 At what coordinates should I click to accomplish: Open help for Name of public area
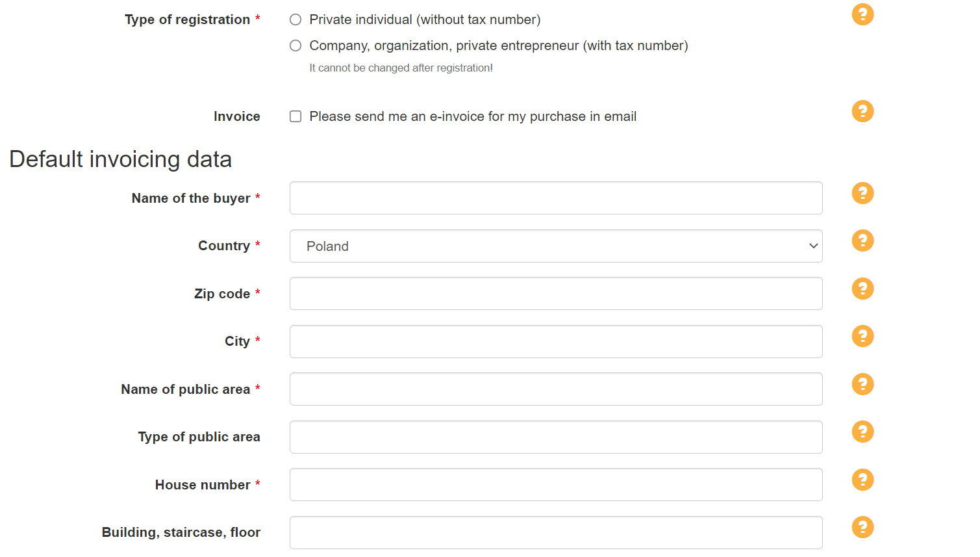tap(862, 384)
